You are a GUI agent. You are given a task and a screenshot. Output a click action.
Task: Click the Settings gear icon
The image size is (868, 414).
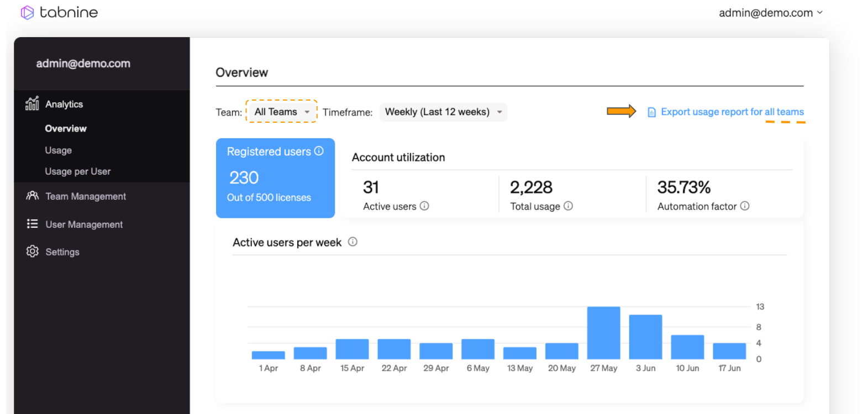point(32,251)
